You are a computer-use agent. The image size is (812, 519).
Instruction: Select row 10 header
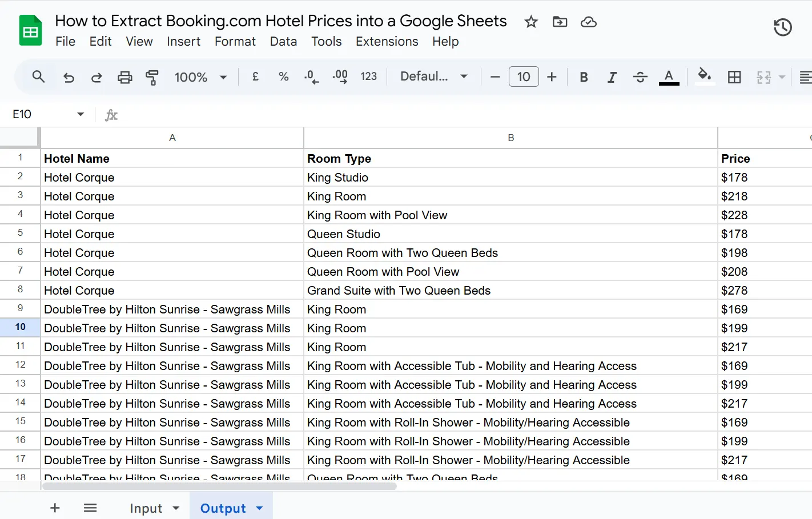click(x=20, y=327)
